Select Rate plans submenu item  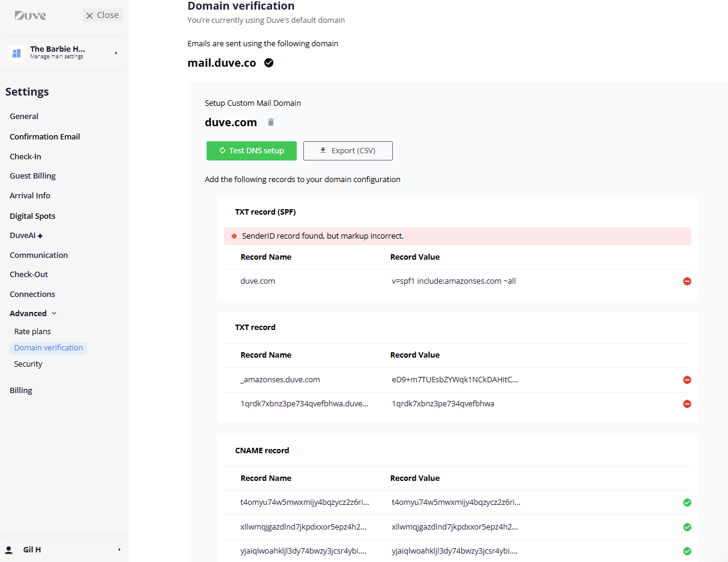[x=32, y=331]
